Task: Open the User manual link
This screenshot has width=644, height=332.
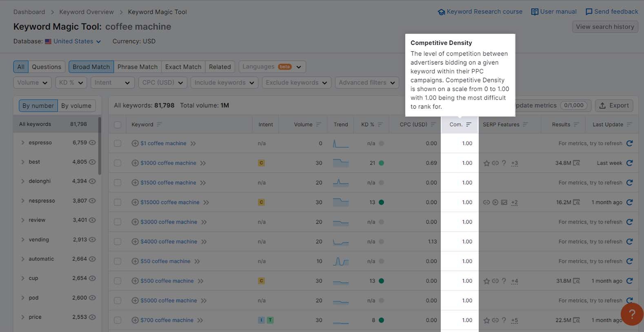Action: pos(554,12)
